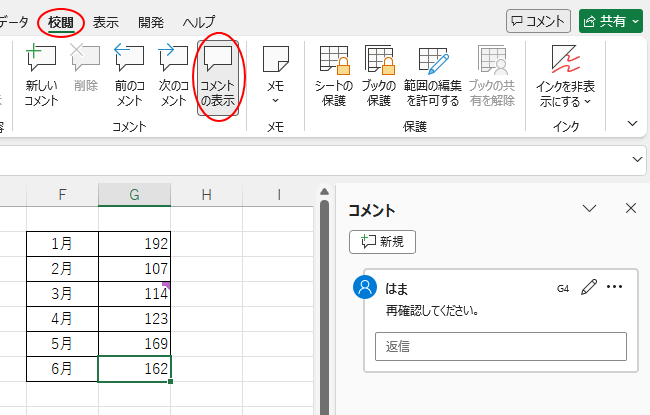This screenshot has height=415, width=650.
Task: Select cell containing 107
Action: click(134, 269)
